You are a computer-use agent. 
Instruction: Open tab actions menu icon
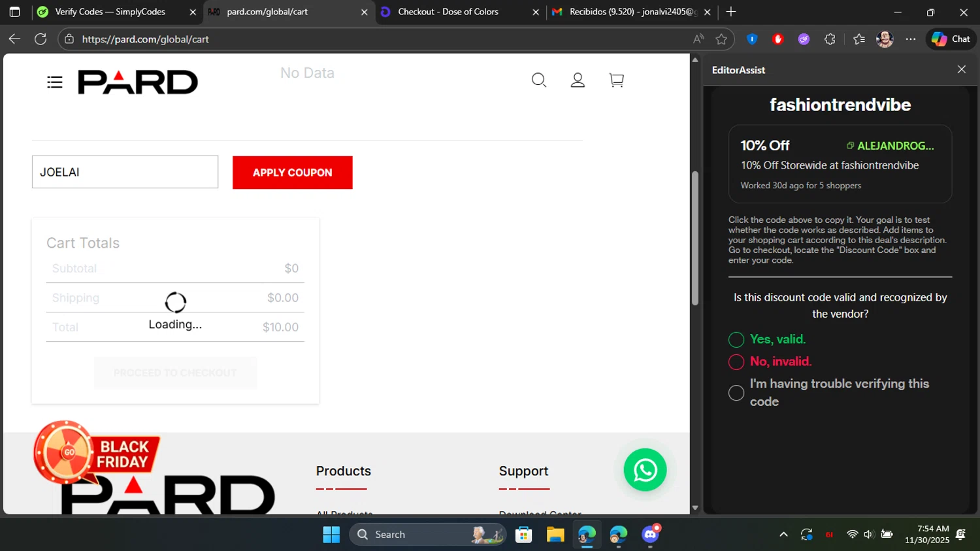pyautogui.click(x=14, y=12)
